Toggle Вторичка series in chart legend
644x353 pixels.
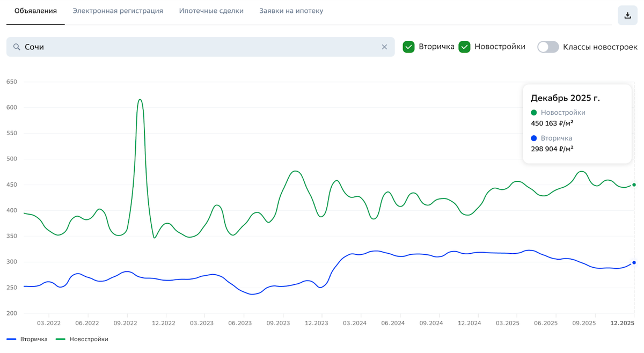27,339
